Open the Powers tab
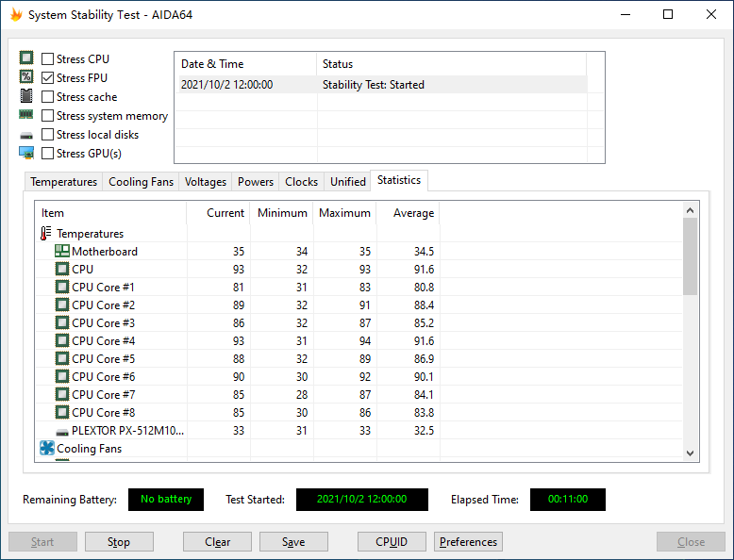The height and width of the screenshot is (560, 734). (x=256, y=182)
